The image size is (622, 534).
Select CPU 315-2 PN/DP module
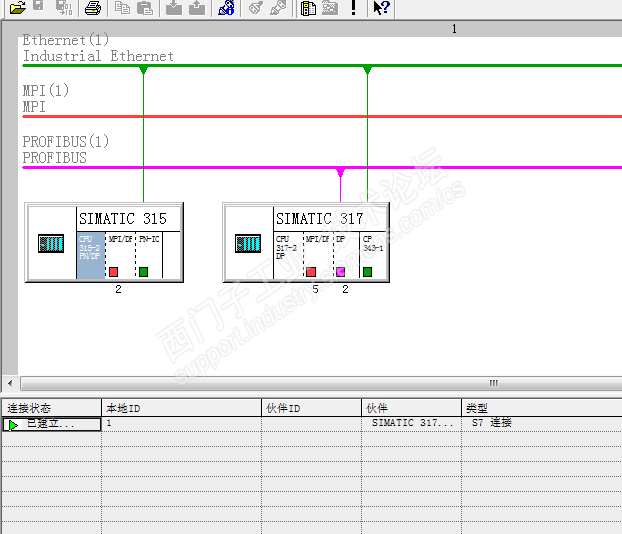point(91,255)
